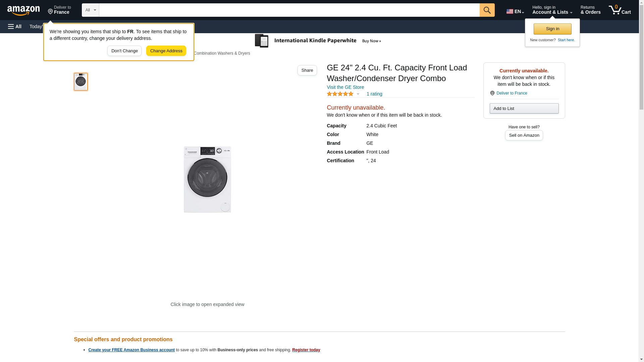The width and height of the screenshot is (644, 362).
Task: Open the All hamburger menu
Action: click(x=15, y=26)
